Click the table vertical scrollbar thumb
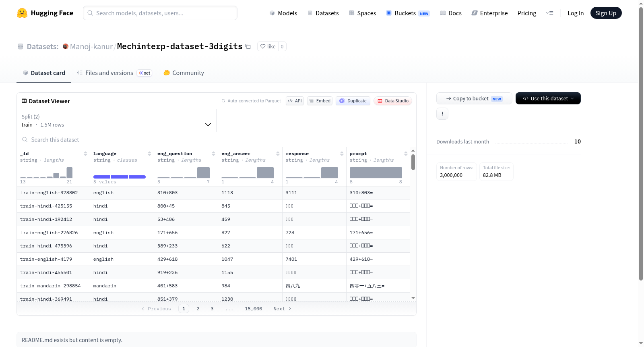Image resolution: width=644 pixels, height=347 pixels. pyautogui.click(x=413, y=162)
